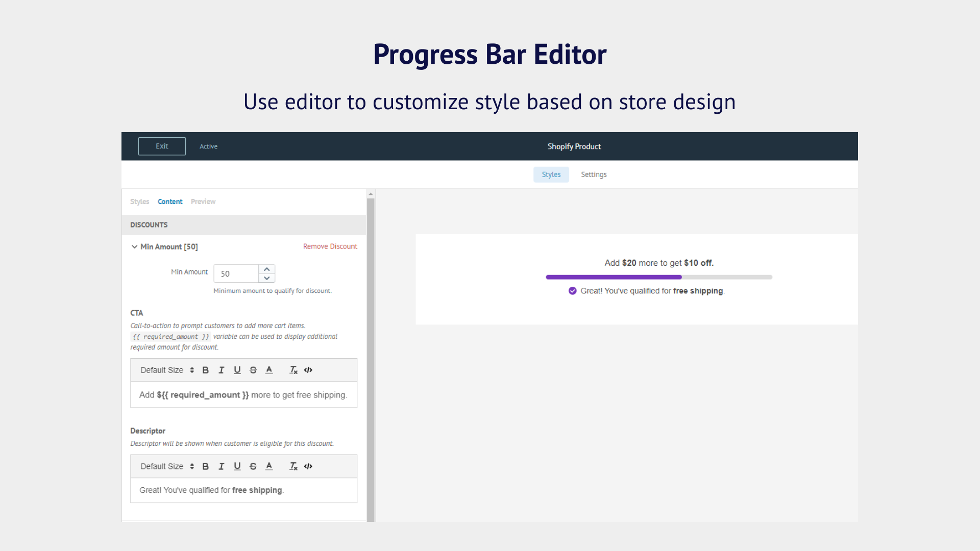This screenshot has width=980, height=551.
Task: Toggle Strikethrough in CTA editor toolbar
Action: tap(253, 370)
